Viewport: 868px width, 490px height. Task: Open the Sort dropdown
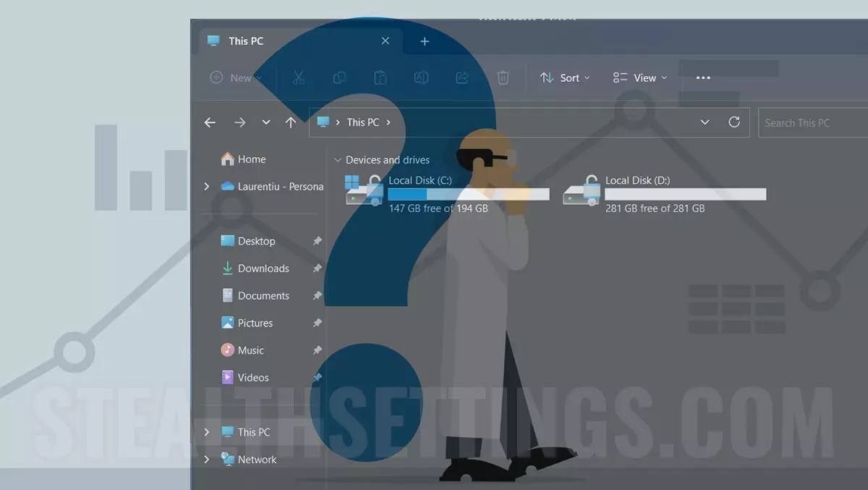coord(565,77)
